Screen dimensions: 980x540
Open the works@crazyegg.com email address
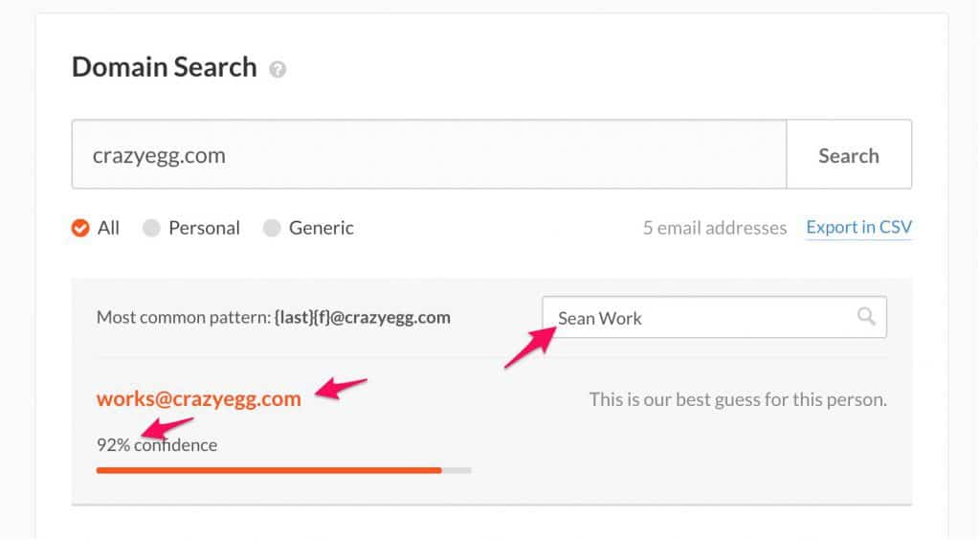tap(198, 398)
